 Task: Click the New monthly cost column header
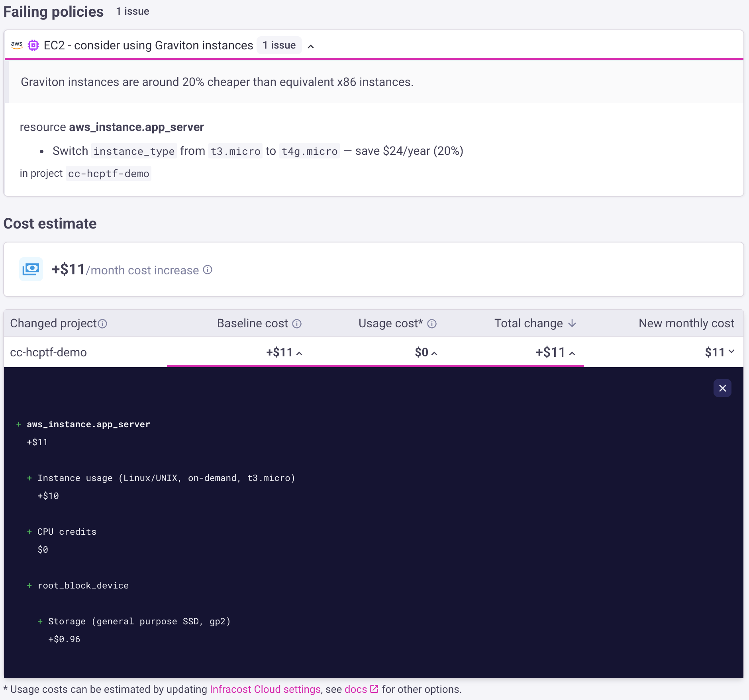(x=686, y=323)
